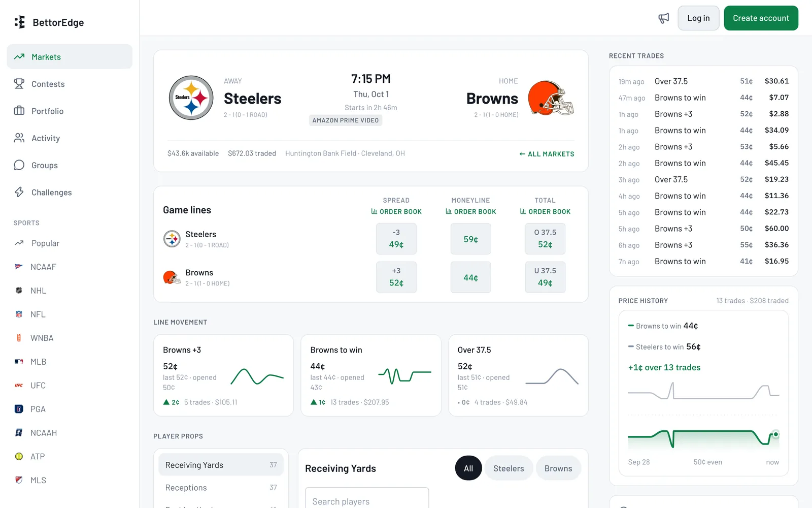The width and height of the screenshot is (812, 508).
Task: Select NHL sport
Action: pyautogui.click(x=70, y=291)
